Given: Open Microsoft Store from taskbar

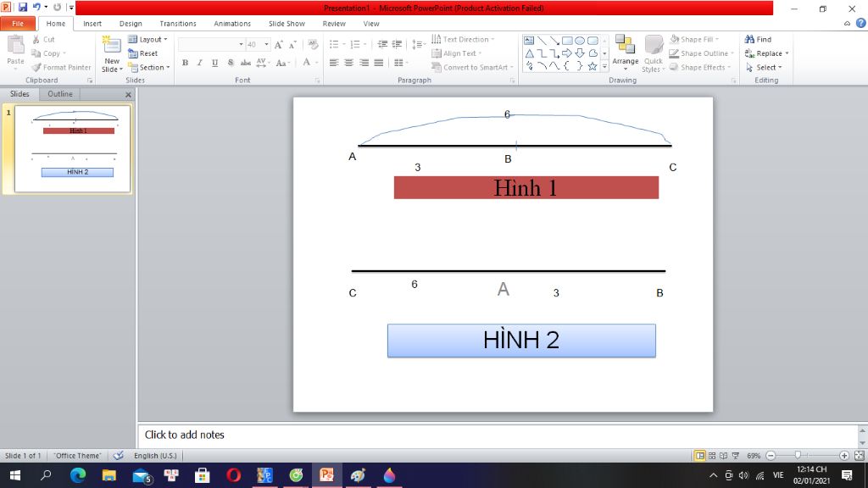Looking at the screenshot, I should pos(202,475).
